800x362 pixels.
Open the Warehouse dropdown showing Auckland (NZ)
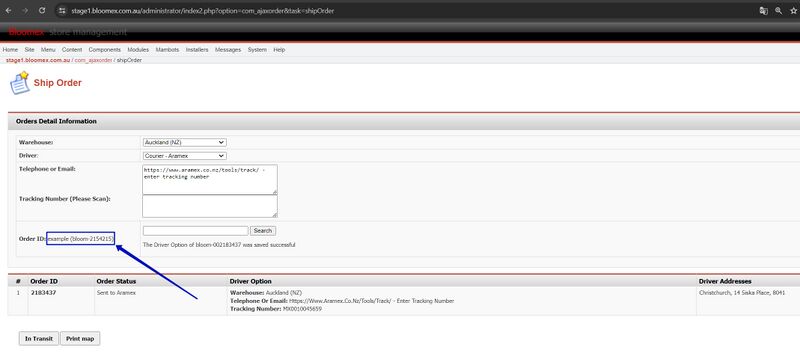185,142
